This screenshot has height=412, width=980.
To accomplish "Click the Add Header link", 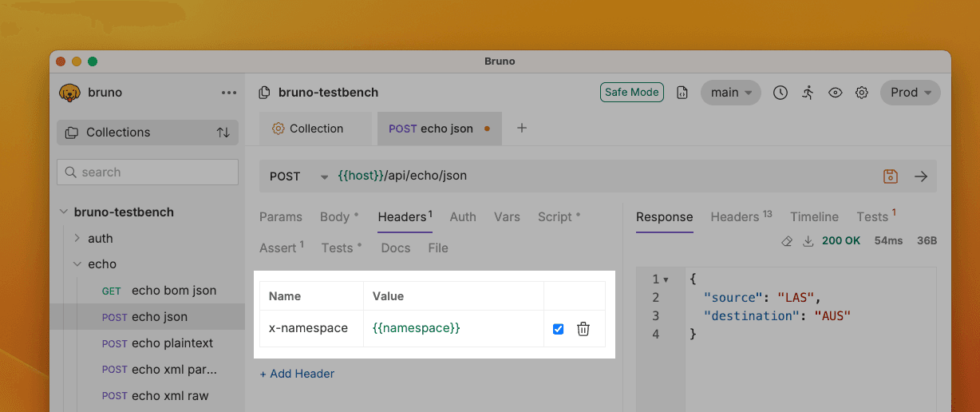I will (297, 374).
